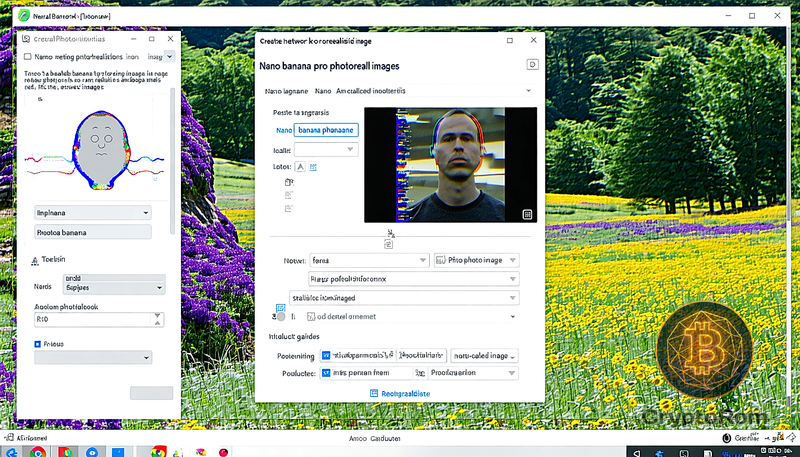
Task: Click the 'A' icon beside the Lotos label
Action: 299,166
